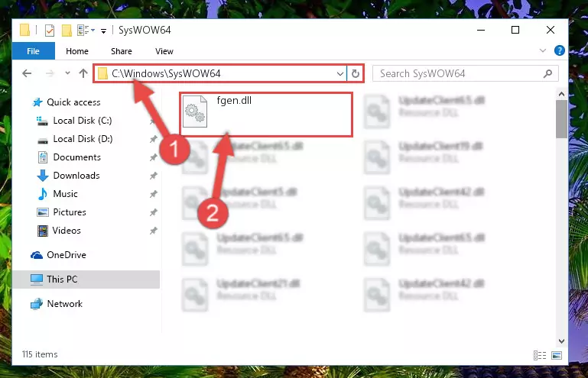Image resolution: width=588 pixels, height=378 pixels.
Task: Open the recent locations dropdown
Action: pyautogui.click(x=67, y=73)
